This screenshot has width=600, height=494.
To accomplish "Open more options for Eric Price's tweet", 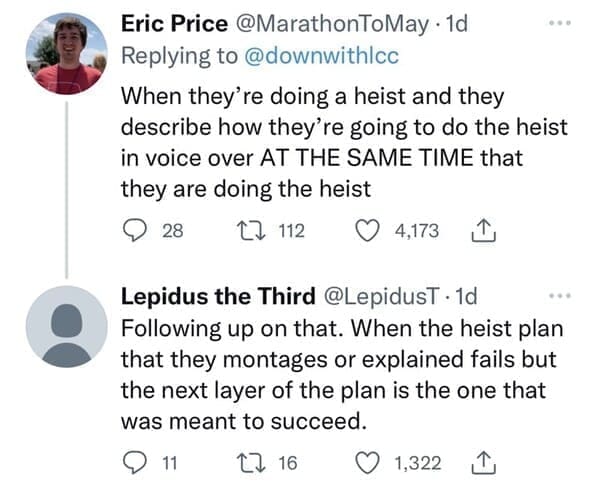I will pos(560,23).
